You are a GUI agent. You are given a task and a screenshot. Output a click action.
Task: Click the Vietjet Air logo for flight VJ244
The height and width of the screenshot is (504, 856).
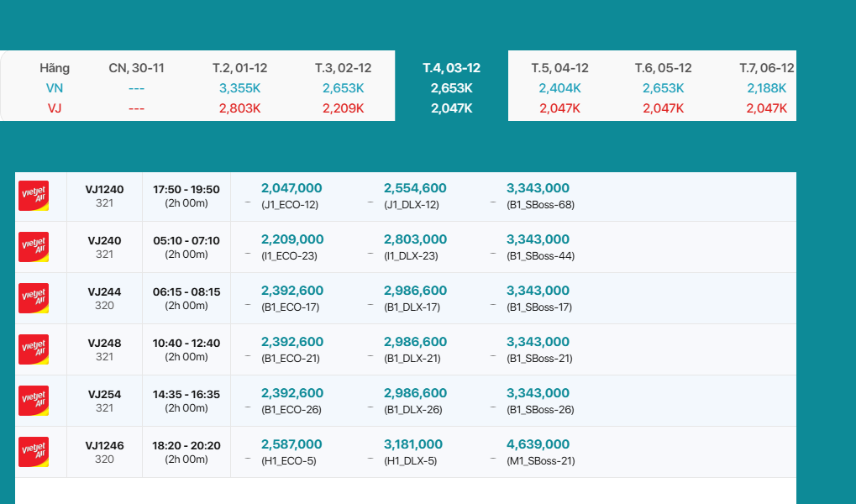(34, 298)
